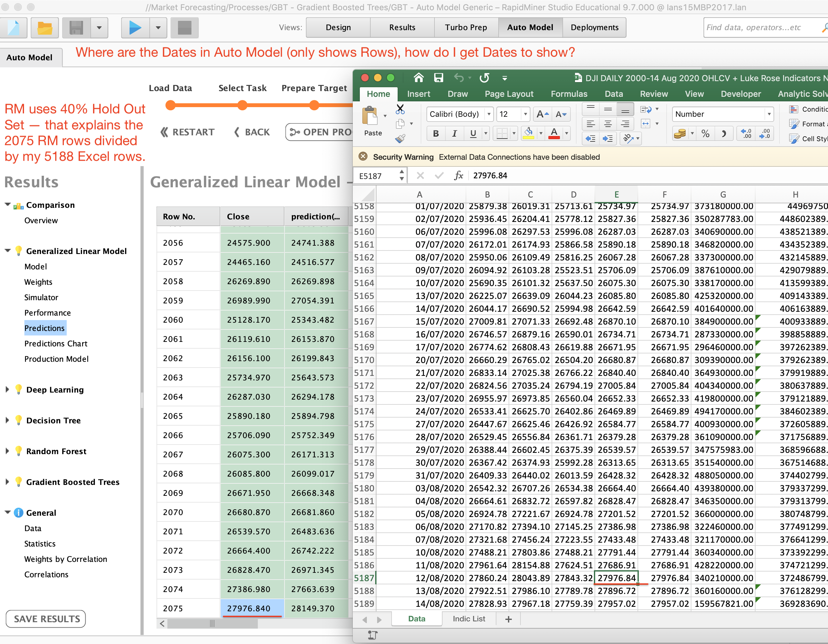
Task: Open the Conditional Formatting menu icon
Action: click(793, 109)
